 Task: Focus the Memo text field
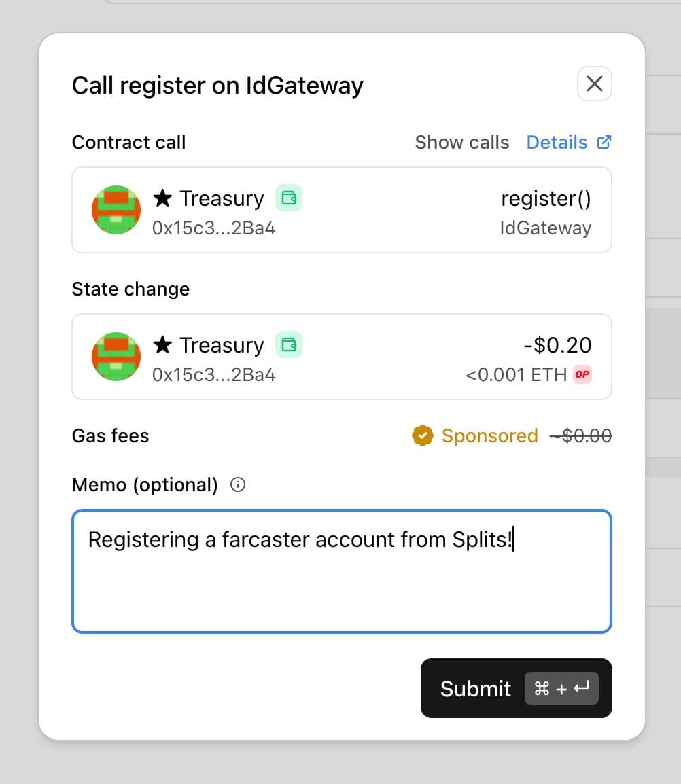point(341,571)
